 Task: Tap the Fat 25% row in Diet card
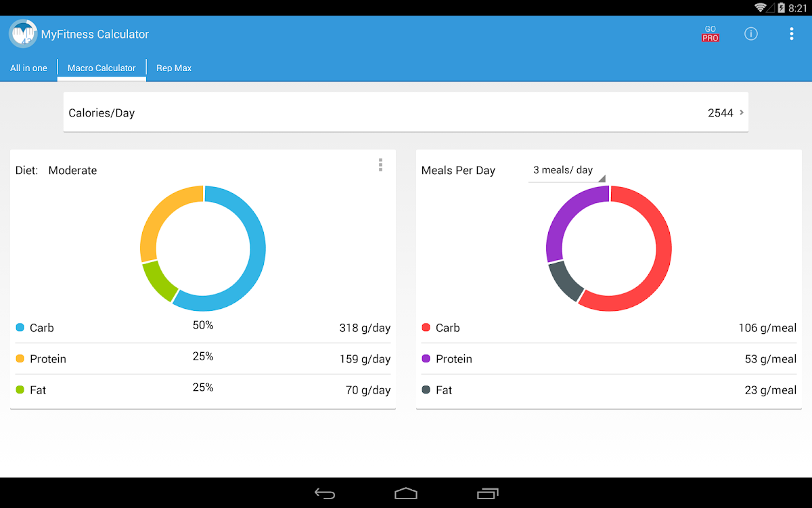[x=203, y=389]
